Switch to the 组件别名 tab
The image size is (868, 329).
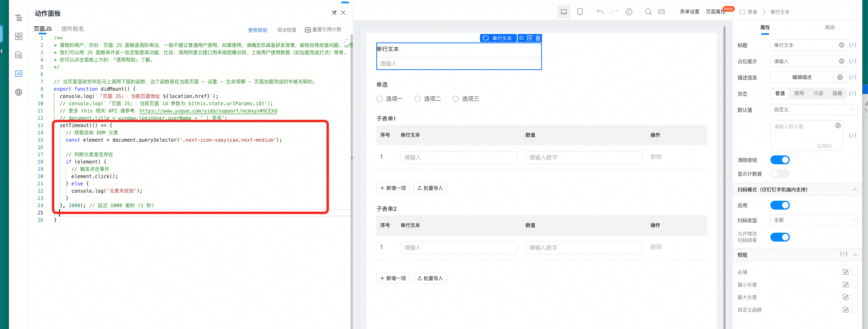tap(73, 29)
